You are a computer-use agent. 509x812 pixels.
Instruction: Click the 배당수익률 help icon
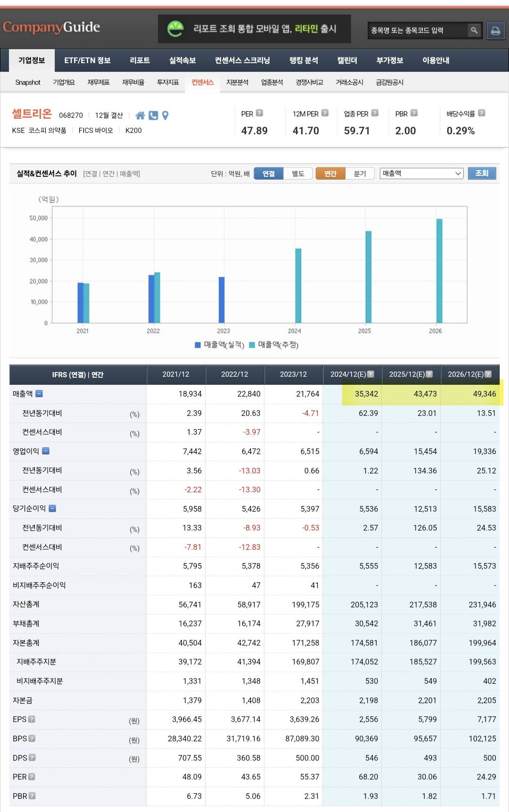(x=482, y=113)
